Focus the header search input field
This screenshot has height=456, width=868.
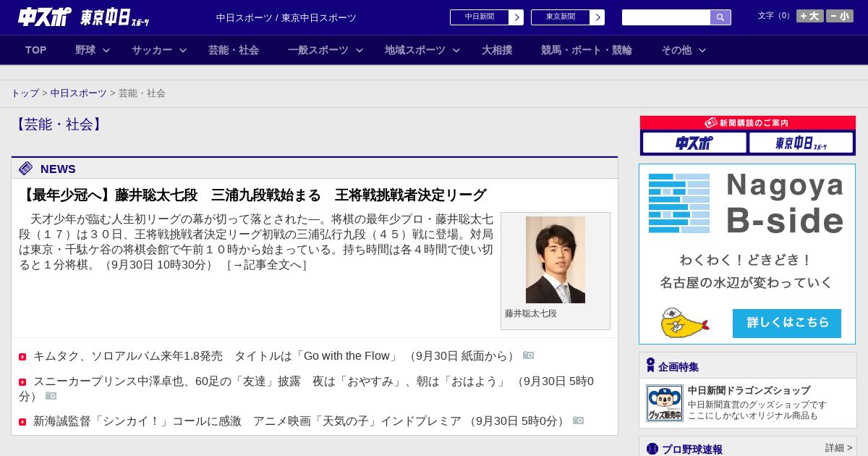click(x=666, y=17)
